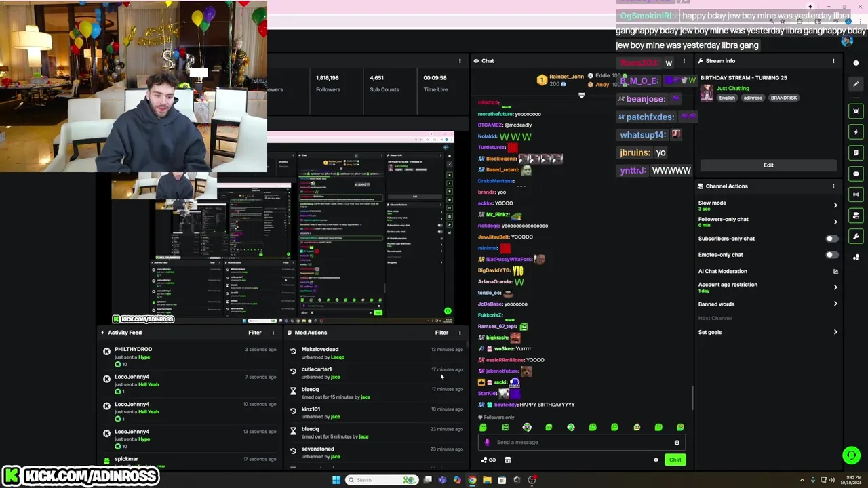868x488 pixels.
Task: Expand Slow mode settings
Action: coord(835,205)
